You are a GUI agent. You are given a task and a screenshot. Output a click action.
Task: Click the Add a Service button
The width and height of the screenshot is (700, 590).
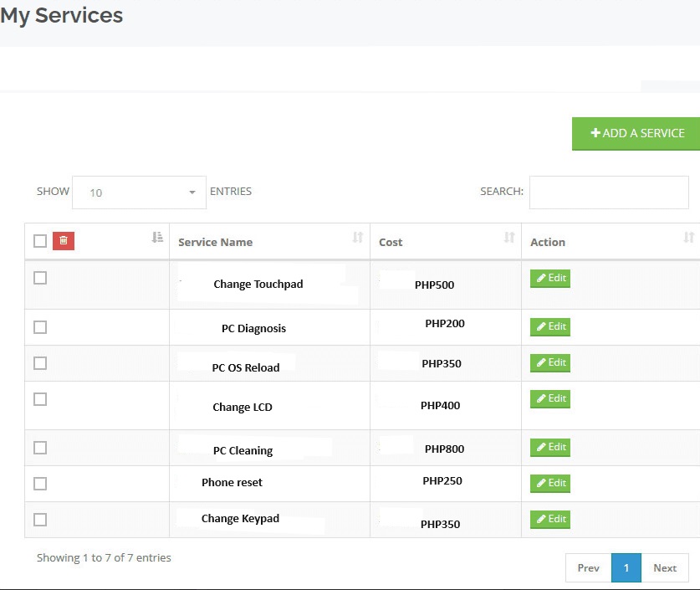tap(636, 134)
